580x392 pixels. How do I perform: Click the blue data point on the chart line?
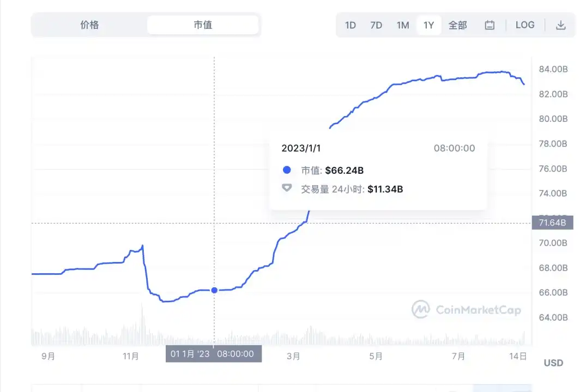pyautogui.click(x=214, y=290)
